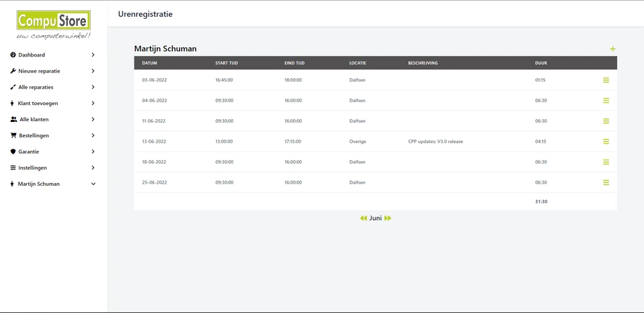Click description CPP updates: V3.0 release
Image resolution: width=644 pixels, height=313 pixels.
[x=436, y=141]
